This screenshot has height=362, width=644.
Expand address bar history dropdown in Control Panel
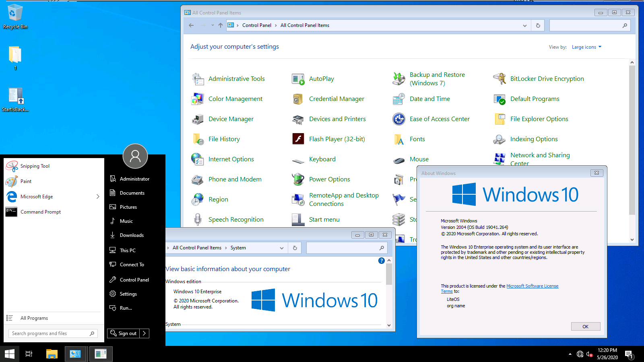[x=525, y=25]
